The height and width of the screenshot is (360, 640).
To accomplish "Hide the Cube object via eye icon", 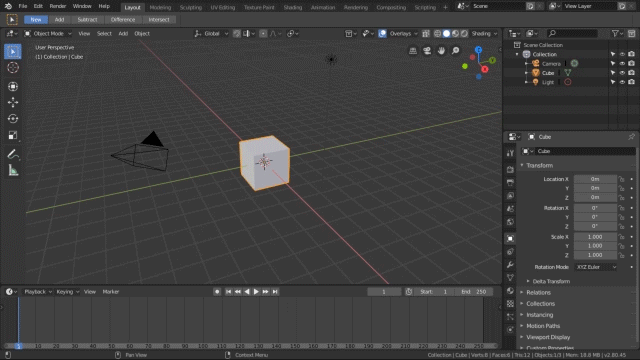I will [622, 73].
